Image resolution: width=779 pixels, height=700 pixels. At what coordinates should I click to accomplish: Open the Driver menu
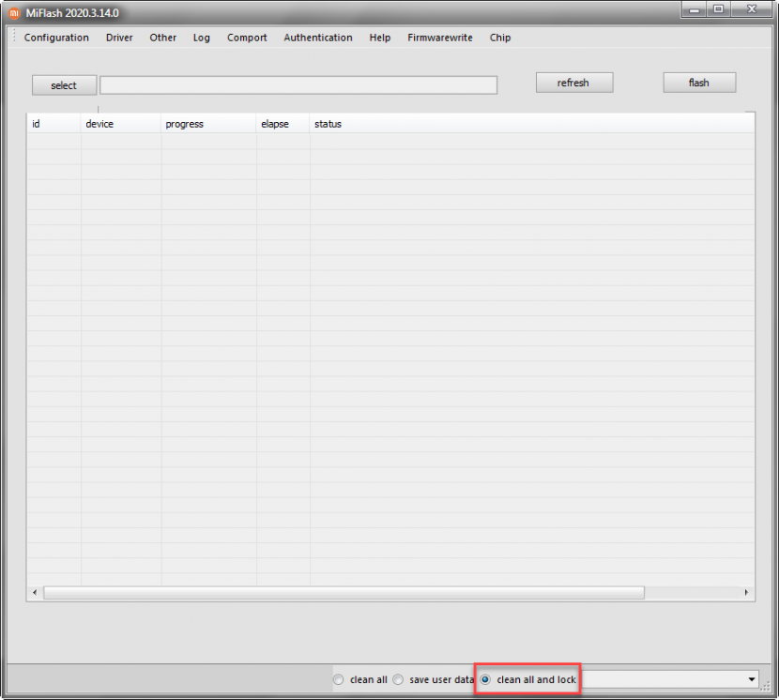[119, 38]
